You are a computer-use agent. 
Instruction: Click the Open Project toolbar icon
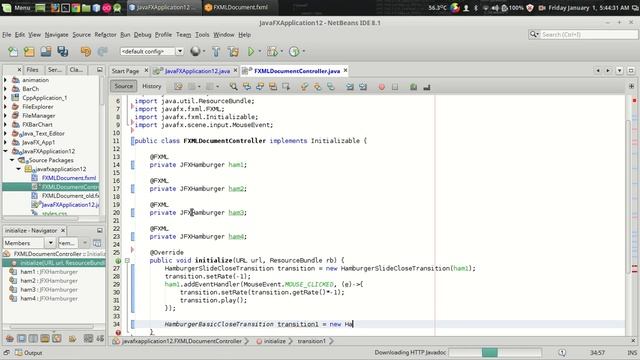coord(46,51)
